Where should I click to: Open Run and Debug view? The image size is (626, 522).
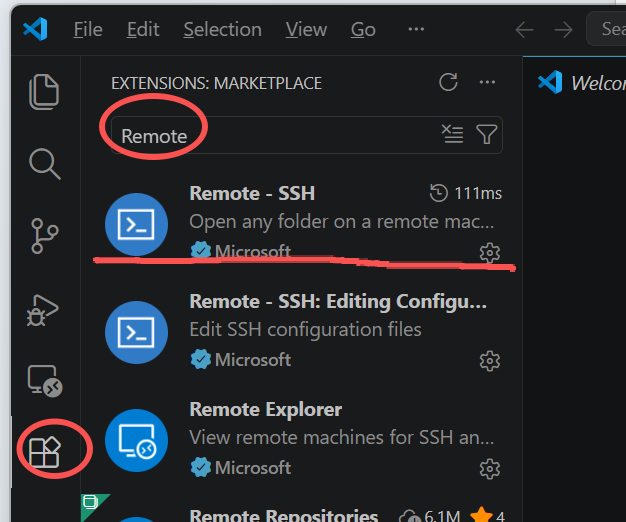click(43, 311)
